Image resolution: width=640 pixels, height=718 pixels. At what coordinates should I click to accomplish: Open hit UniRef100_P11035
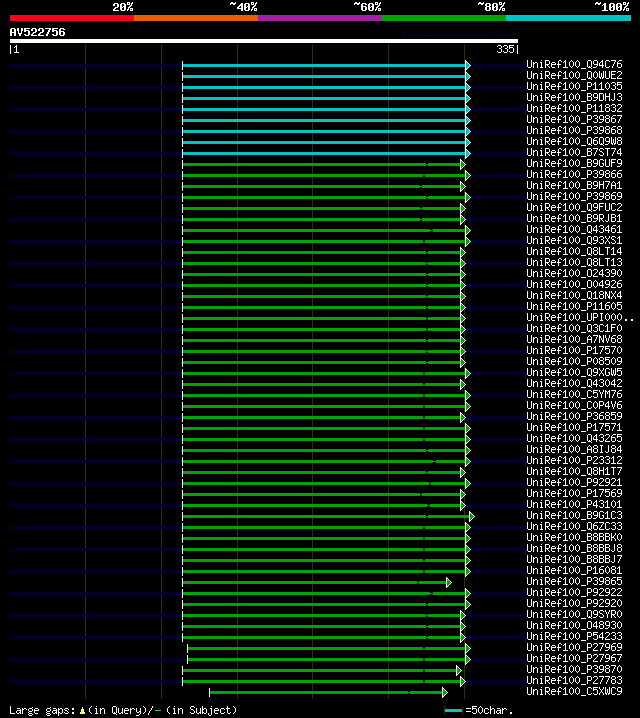(x=574, y=86)
